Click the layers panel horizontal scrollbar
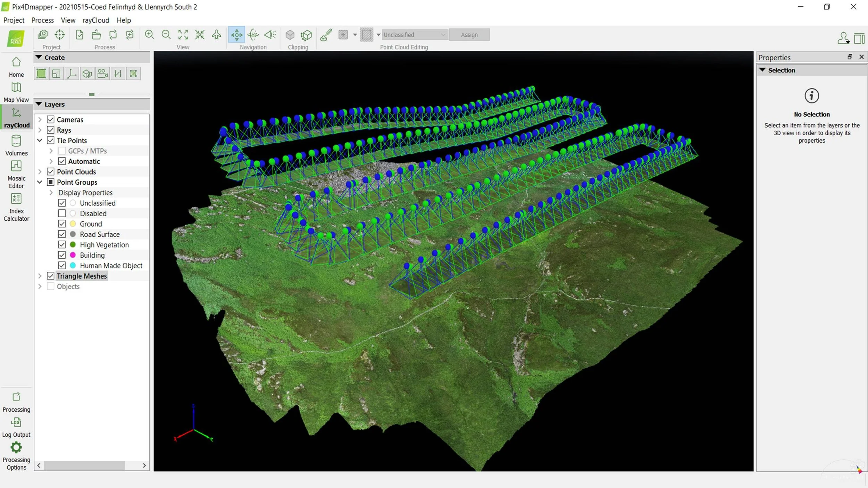 (84, 465)
